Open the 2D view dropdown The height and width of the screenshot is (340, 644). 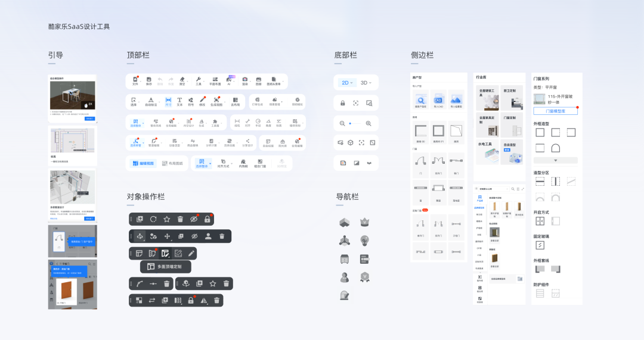[346, 83]
